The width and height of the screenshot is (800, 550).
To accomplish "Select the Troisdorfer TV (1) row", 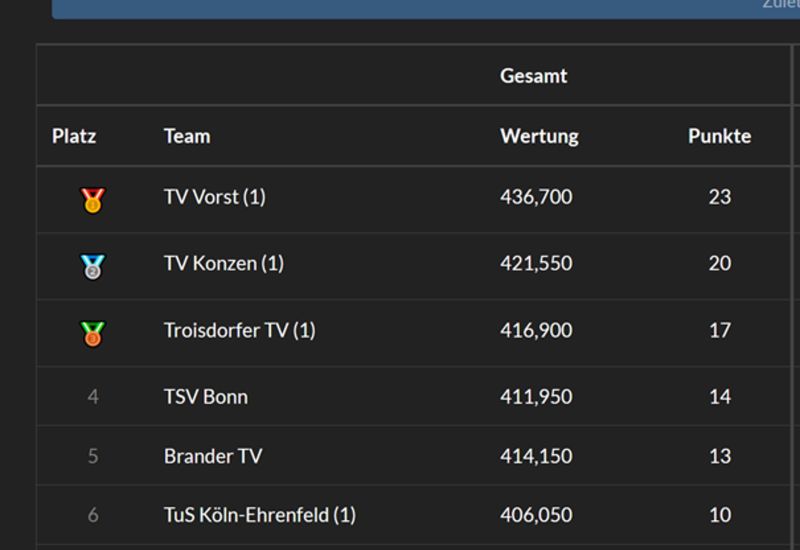I will point(239,330).
